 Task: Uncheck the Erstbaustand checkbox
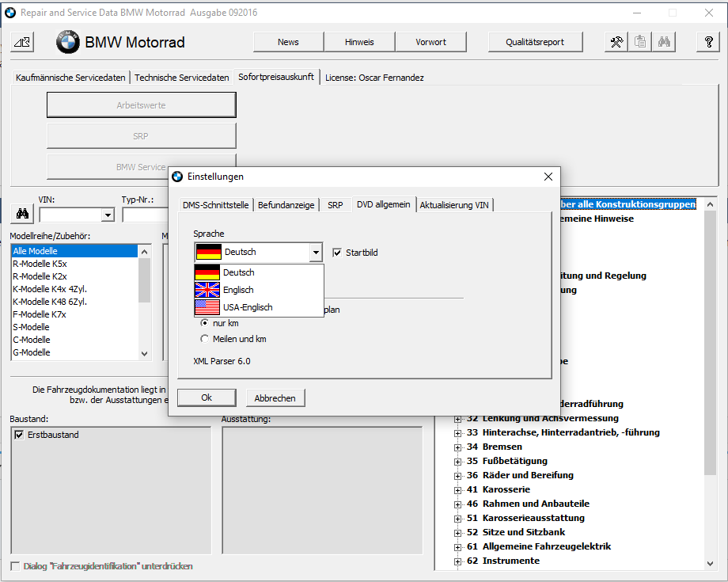19,435
